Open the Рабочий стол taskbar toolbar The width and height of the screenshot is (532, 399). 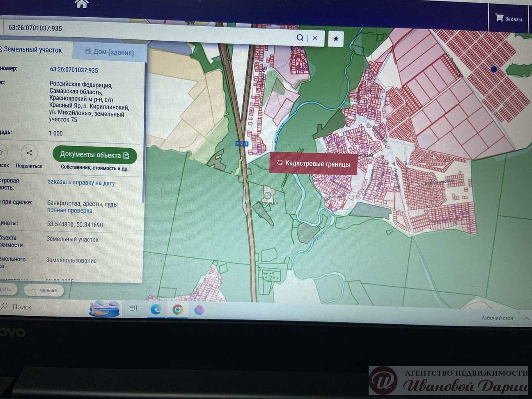(x=497, y=318)
